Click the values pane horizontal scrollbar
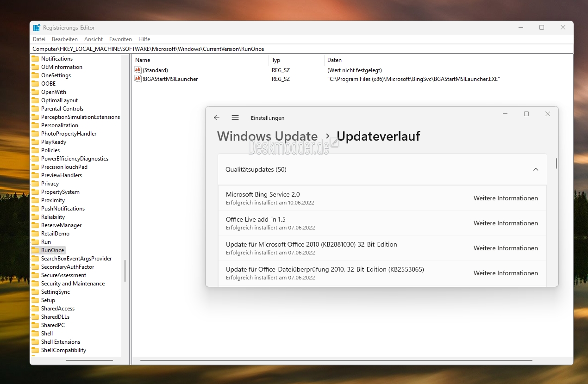 tap(337, 360)
